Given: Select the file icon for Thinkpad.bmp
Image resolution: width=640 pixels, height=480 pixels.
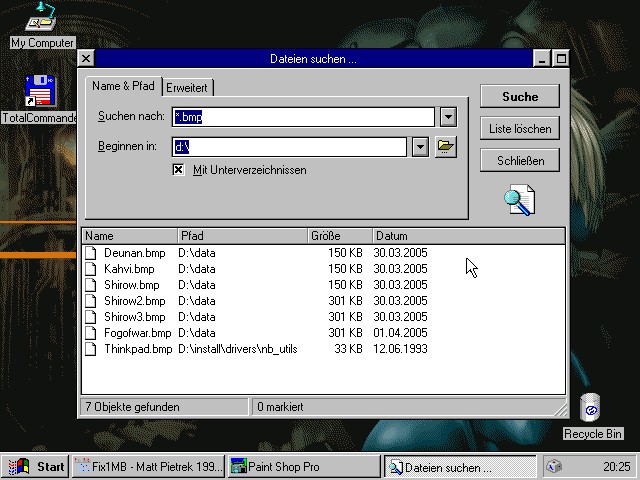Looking at the screenshot, I should 91,349.
